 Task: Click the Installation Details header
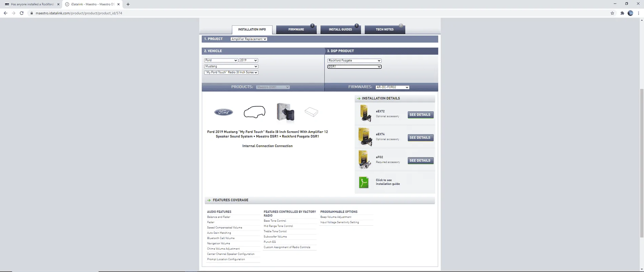coord(395,98)
